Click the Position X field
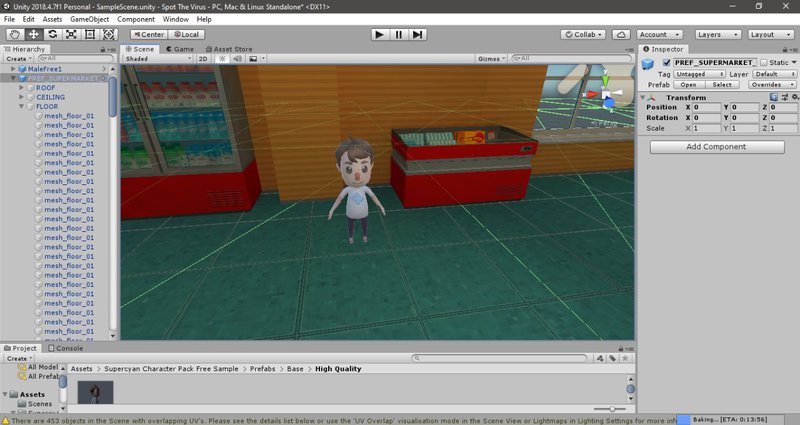 (x=706, y=107)
